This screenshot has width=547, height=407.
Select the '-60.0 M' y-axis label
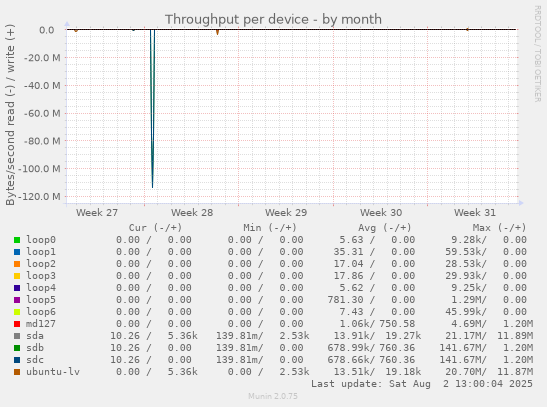[x=42, y=114]
